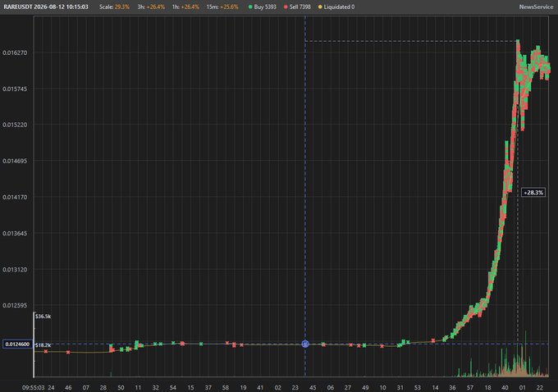Viewport: 558px width, 392px height.
Task: Click the 0.0124600 price tag on the axis
Action: 17,344
